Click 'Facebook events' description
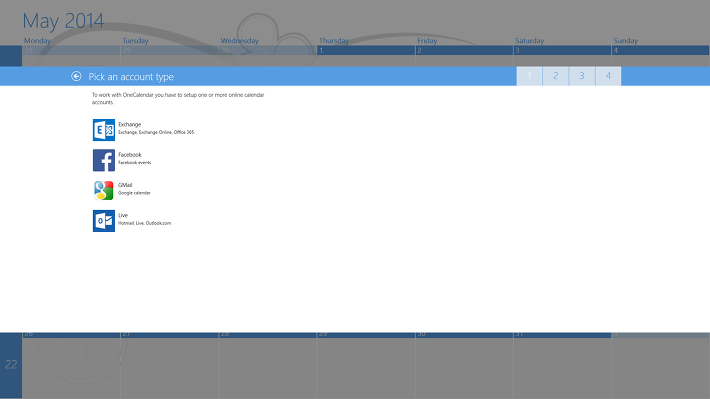The height and width of the screenshot is (399, 710). click(134, 163)
